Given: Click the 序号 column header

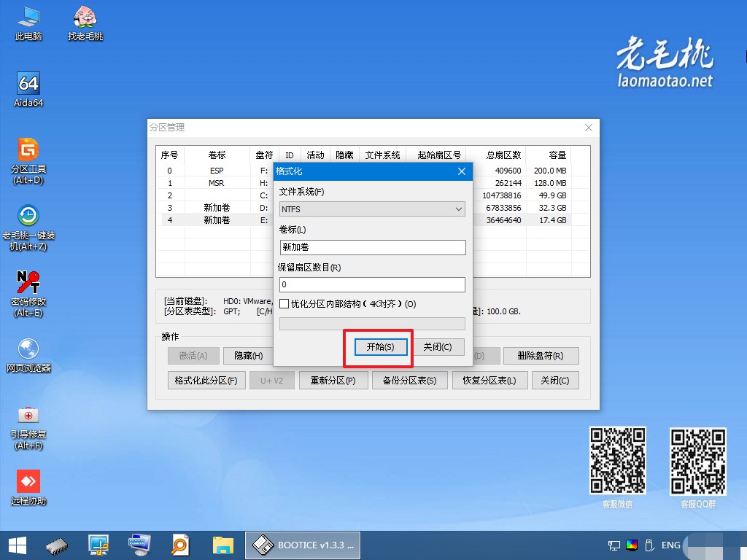Looking at the screenshot, I should coord(170,155).
